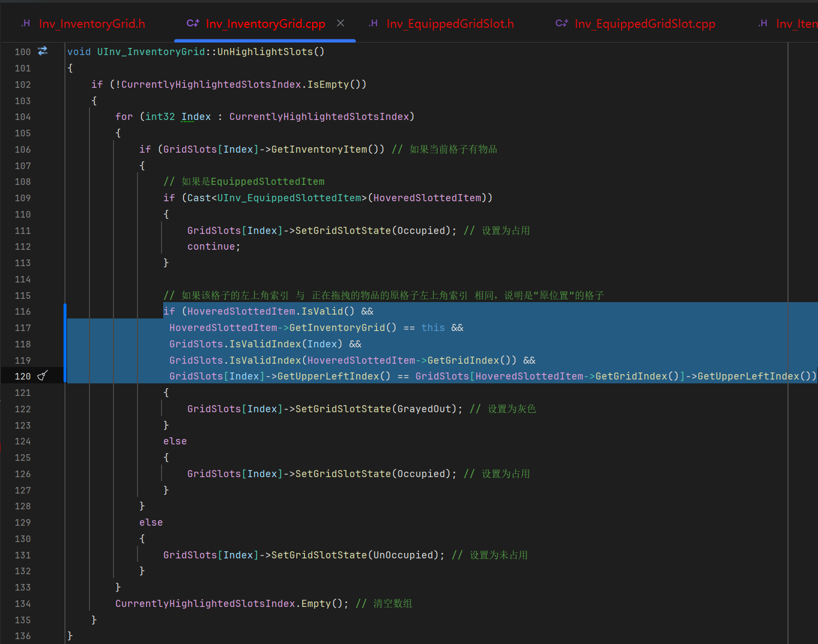Click GrayedOut in SetGridSlotState on line 122
This screenshot has width=818, height=644.
(x=424, y=409)
